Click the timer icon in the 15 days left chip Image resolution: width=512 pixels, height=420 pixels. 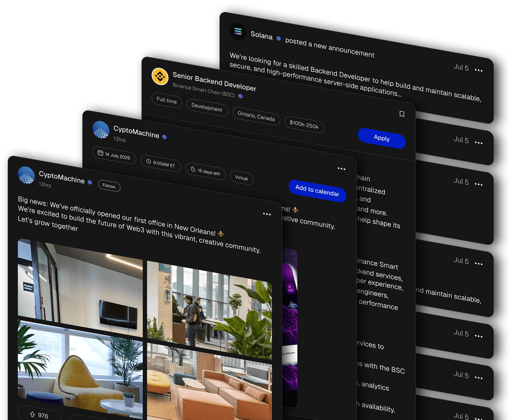[x=193, y=169]
